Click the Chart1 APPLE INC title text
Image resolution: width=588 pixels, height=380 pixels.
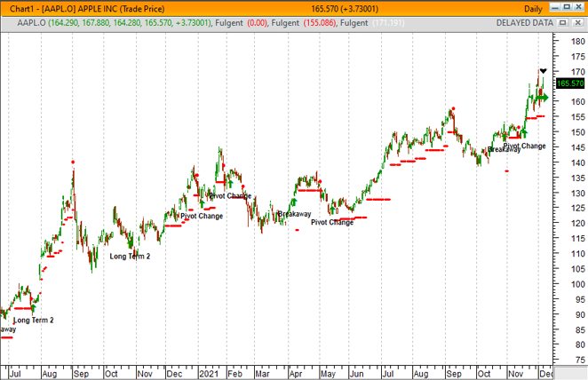[x=87, y=9]
